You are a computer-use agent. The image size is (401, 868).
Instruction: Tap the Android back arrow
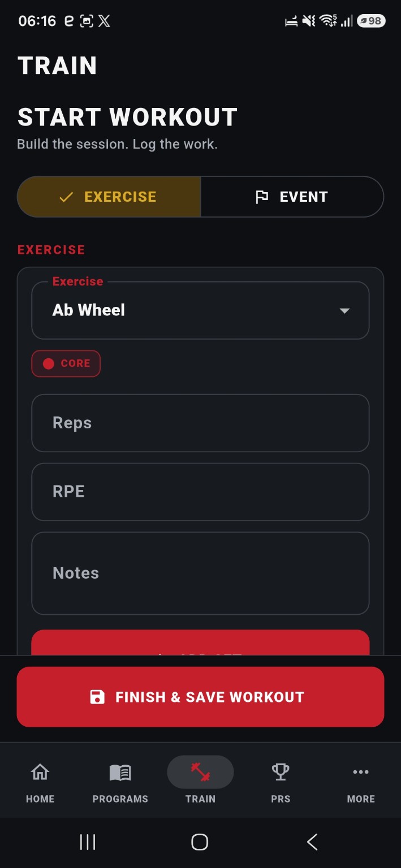pos(312,842)
